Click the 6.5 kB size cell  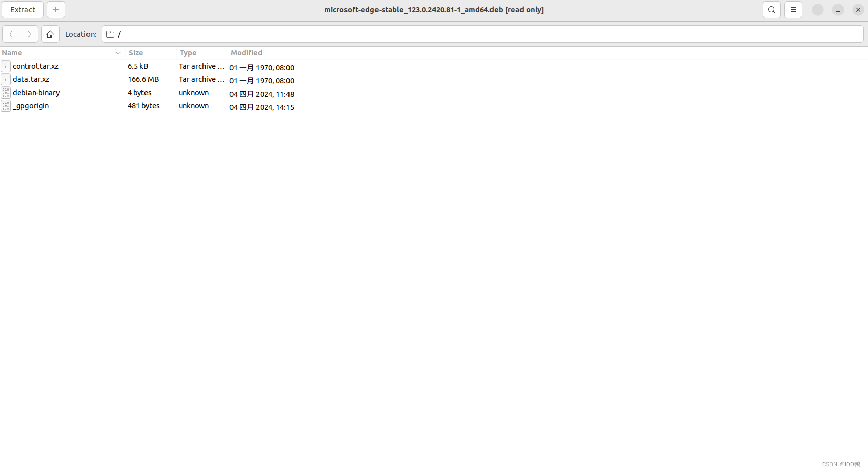click(x=138, y=66)
